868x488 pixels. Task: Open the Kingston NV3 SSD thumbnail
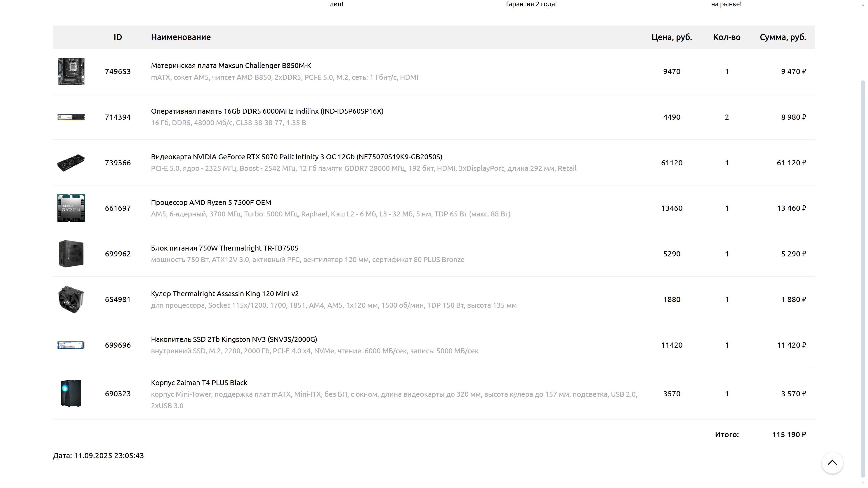click(71, 345)
